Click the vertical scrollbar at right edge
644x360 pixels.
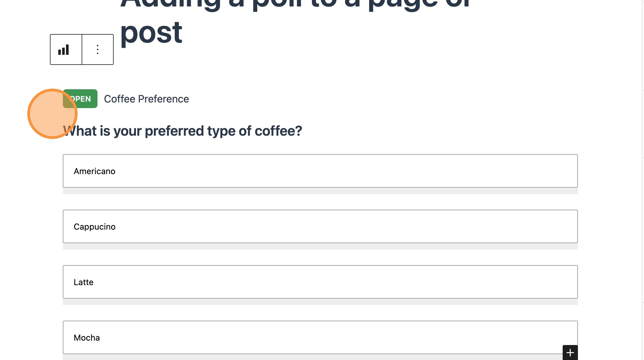643,176
